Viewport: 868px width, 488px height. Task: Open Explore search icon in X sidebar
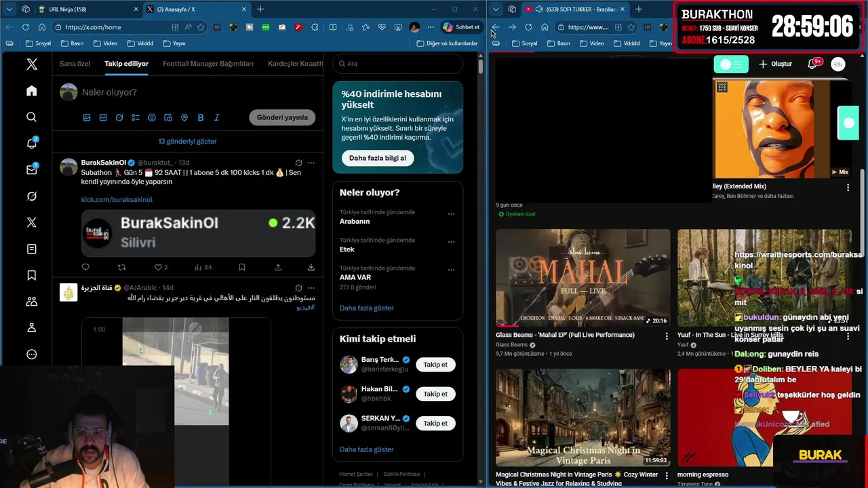pos(31,117)
